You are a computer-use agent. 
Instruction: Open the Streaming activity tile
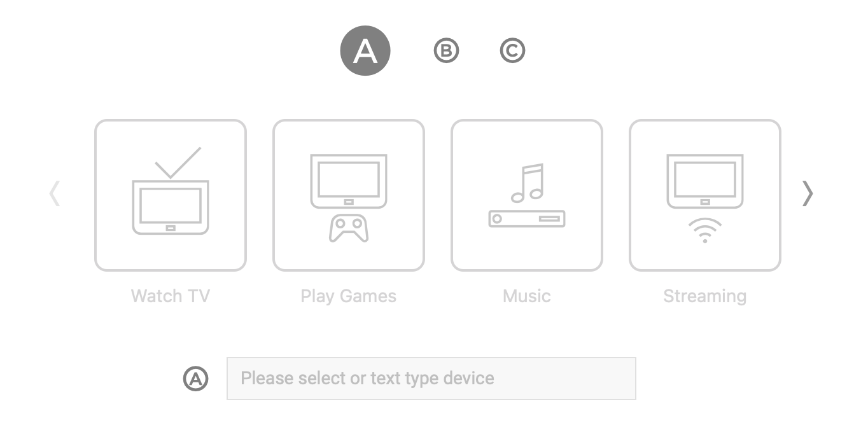pyautogui.click(x=704, y=195)
